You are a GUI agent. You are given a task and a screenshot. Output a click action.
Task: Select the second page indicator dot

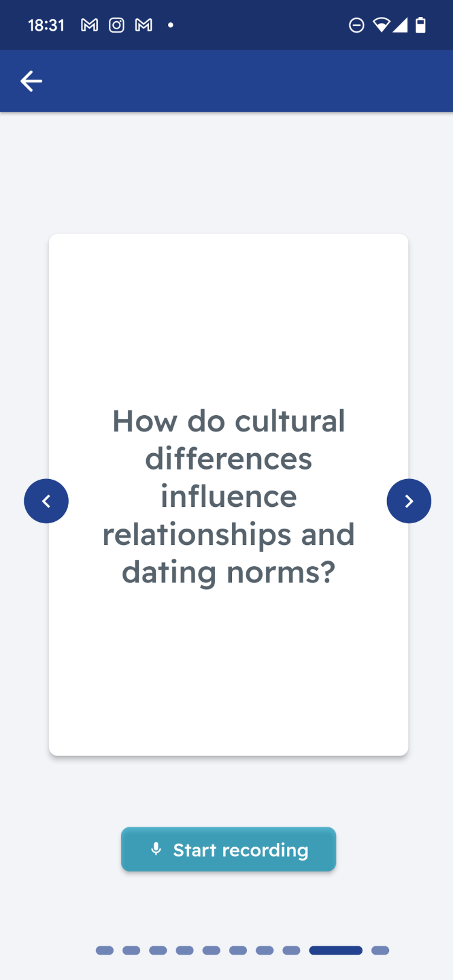point(131,950)
